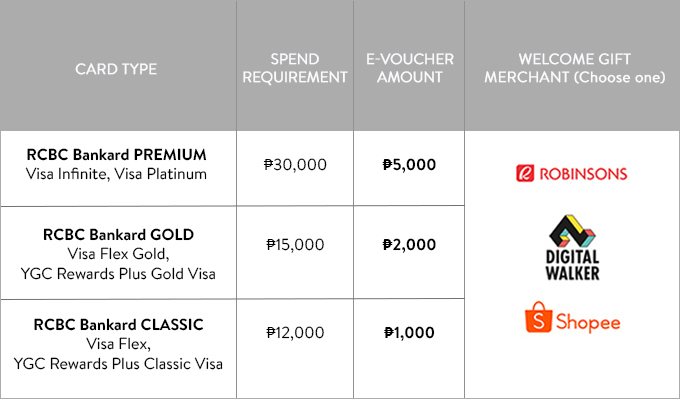This screenshot has width=680, height=399.
Task: Click the ₱2,000 e-voucher amount
Action: (409, 245)
